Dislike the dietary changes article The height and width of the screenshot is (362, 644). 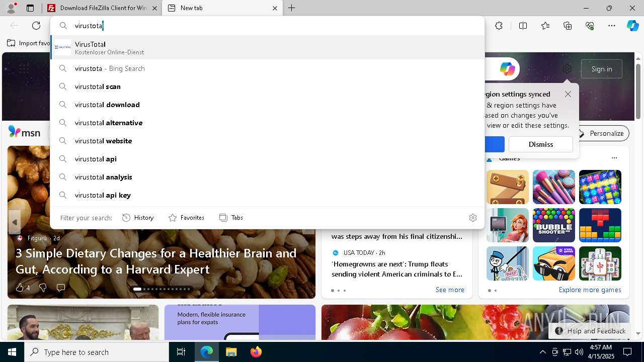[43, 288]
